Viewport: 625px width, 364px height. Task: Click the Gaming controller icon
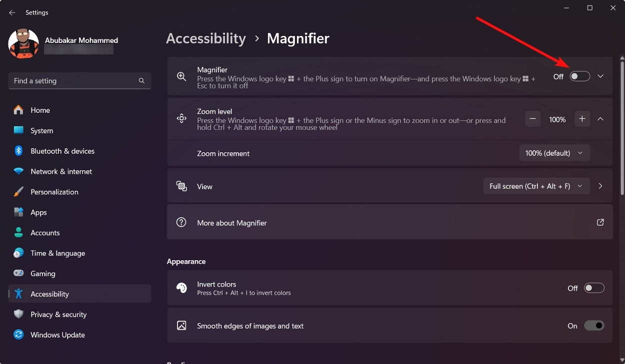[18, 274]
